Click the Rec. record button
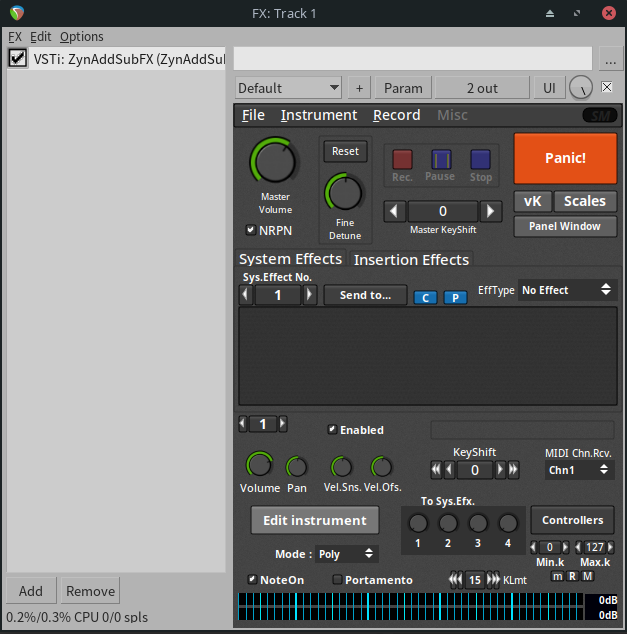Image resolution: width=627 pixels, height=634 pixels. tap(402, 159)
